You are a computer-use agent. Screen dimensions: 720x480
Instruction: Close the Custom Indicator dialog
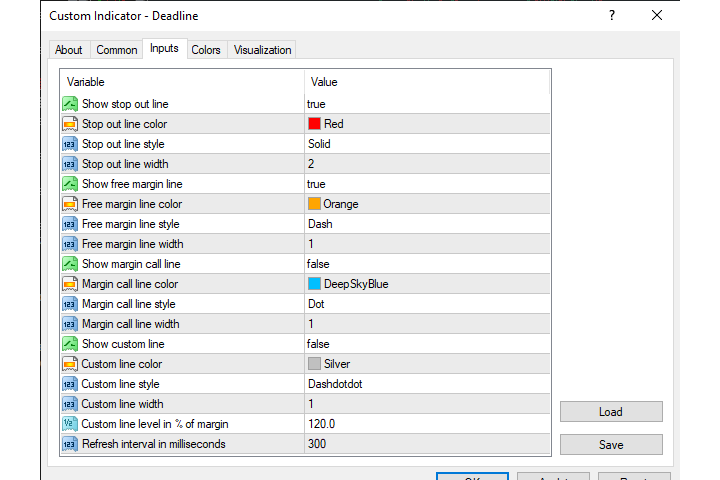point(657,16)
